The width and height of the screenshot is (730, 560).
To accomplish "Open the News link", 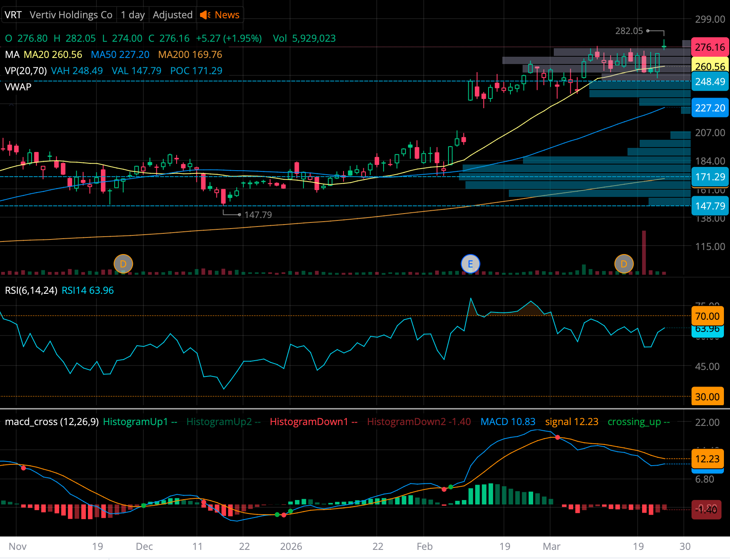I will pyautogui.click(x=227, y=15).
